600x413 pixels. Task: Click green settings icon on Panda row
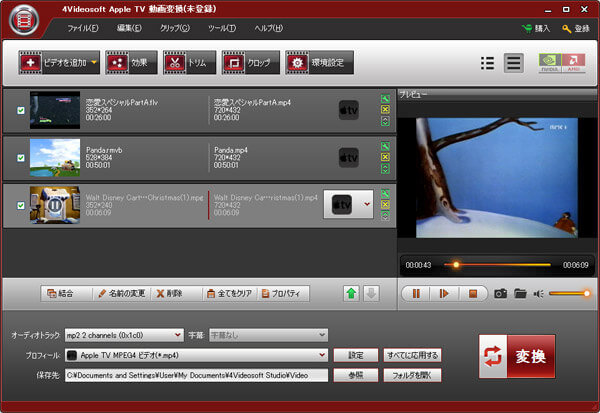[385, 146]
